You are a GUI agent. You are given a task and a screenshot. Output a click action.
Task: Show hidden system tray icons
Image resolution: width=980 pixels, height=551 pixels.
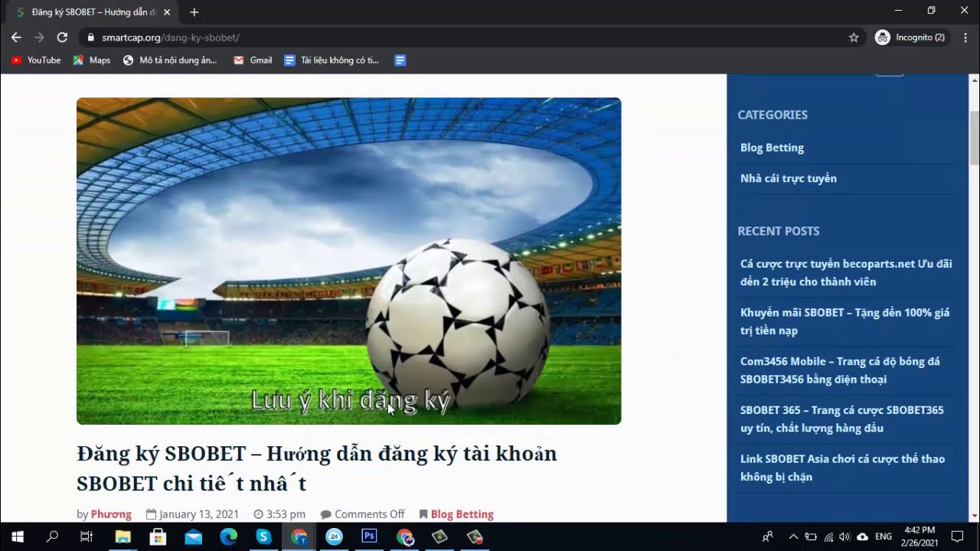pyautogui.click(x=793, y=536)
